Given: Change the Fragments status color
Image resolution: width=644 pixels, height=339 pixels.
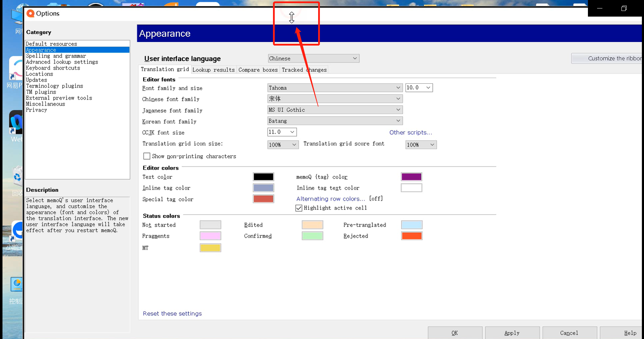Looking at the screenshot, I should click(x=211, y=236).
